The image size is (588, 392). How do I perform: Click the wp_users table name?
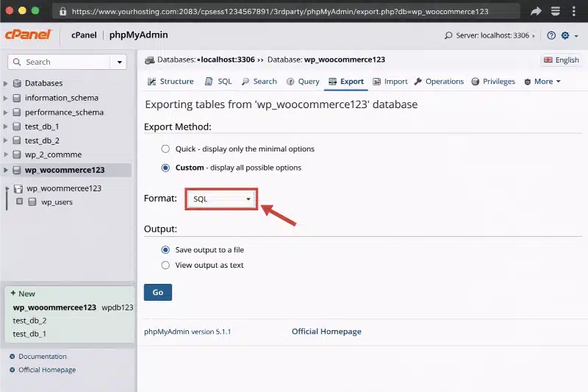pos(57,202)
